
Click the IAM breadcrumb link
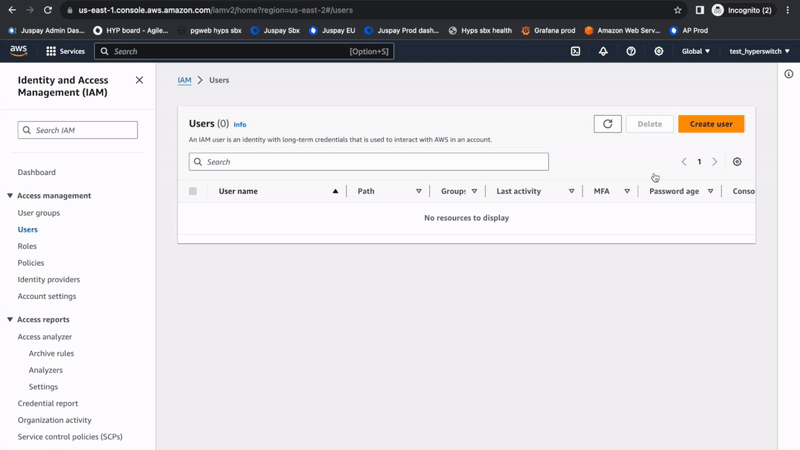click(184, 80)
